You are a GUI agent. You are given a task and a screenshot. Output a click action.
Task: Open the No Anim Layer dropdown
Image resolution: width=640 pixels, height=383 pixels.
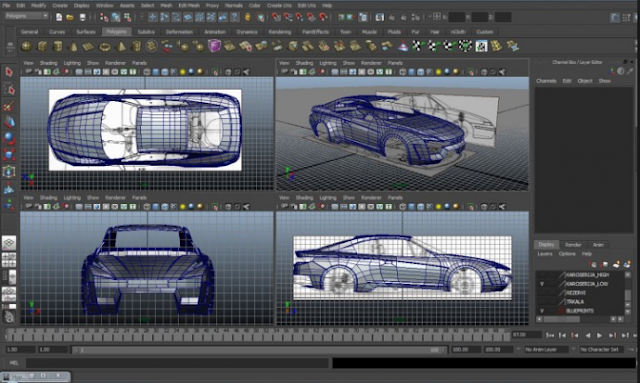click(546, 350)
